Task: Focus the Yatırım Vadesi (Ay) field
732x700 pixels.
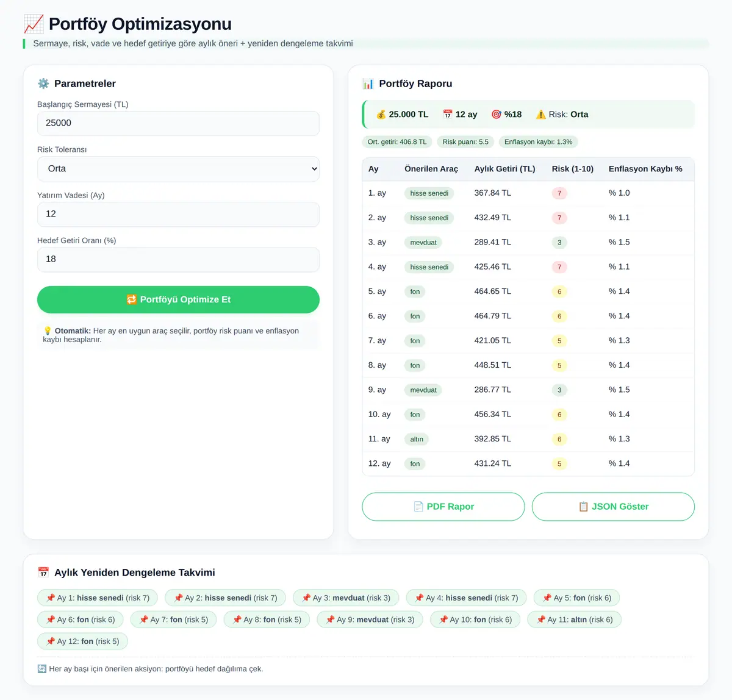Action: (x=178, y=214)
